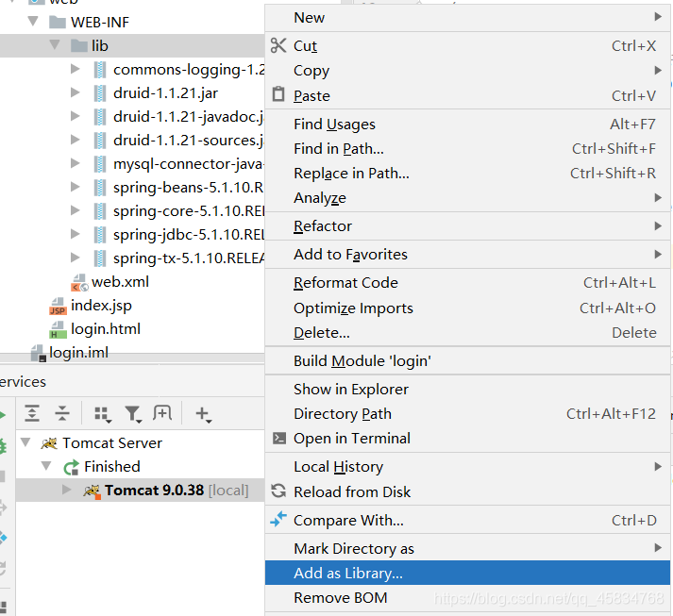Click the druid-1.1.21.jar archive icon

click(x=99, y=93)
